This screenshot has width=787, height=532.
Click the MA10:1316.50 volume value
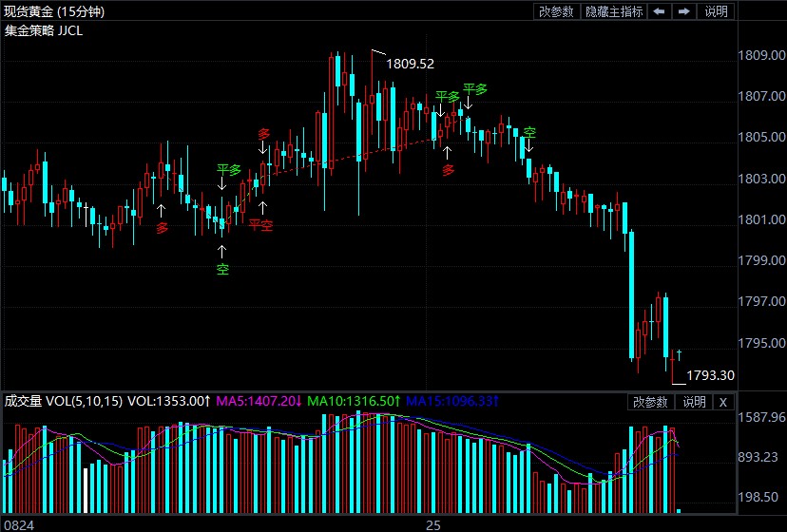[354, 401]
